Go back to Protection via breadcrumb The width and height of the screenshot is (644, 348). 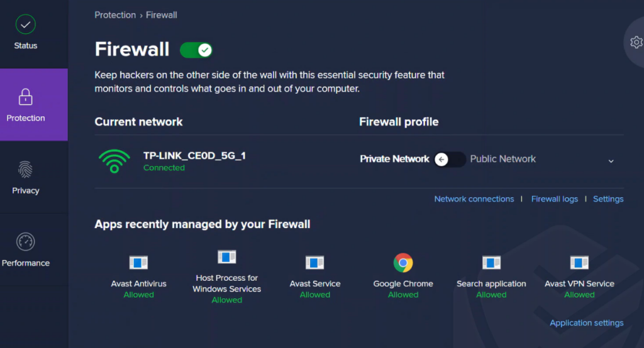115,15
